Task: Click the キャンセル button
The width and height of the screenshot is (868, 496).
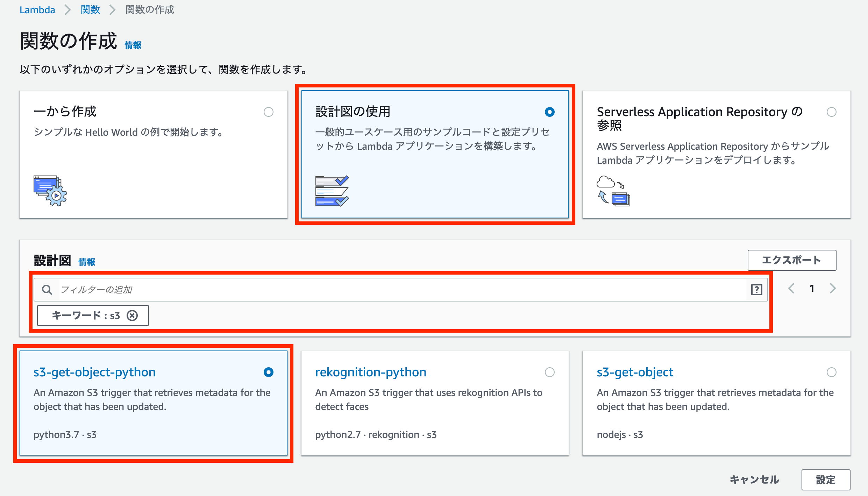Action: click(x=754, y=480)
